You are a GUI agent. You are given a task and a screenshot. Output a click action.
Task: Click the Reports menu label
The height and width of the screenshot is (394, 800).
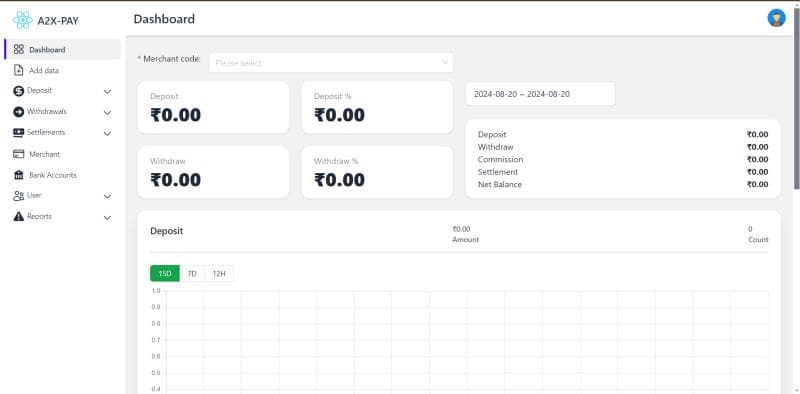click(39, 216)
